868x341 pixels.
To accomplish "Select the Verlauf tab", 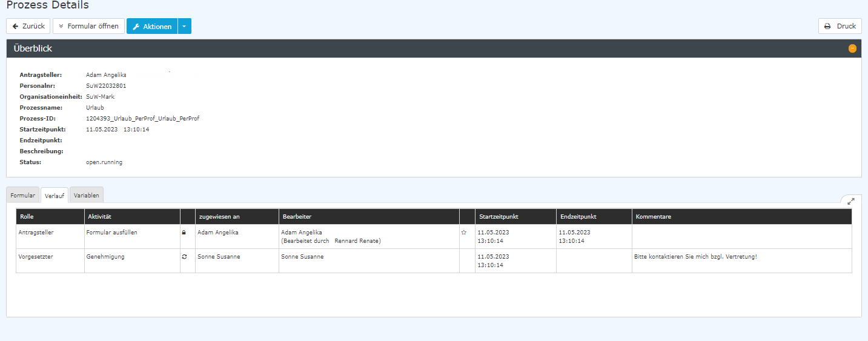I will [x=55, y=195].
